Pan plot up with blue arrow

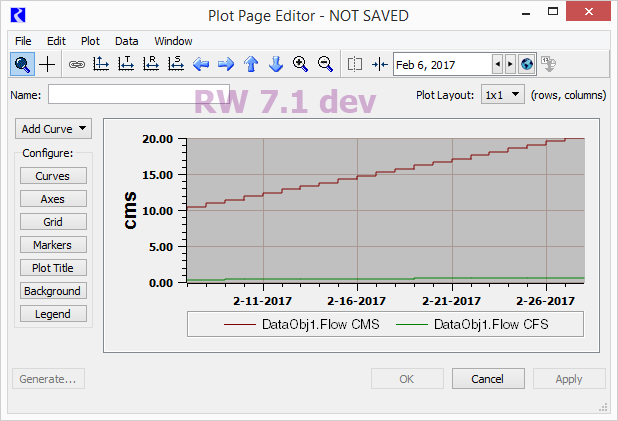[251, 64]
